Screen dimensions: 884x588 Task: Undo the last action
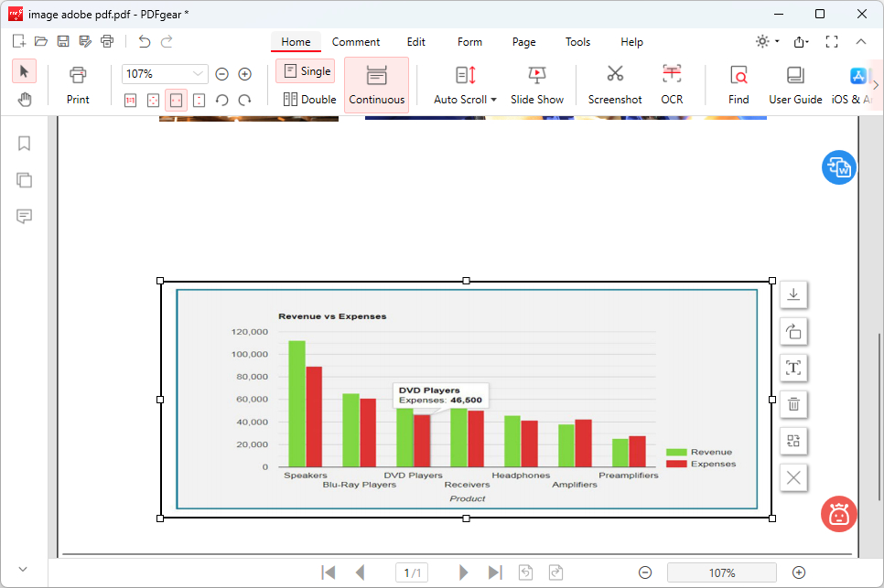145,41
